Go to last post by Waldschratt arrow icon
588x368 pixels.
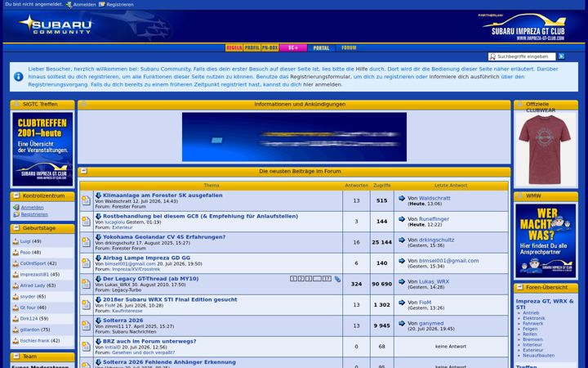(x=402, y=198)
